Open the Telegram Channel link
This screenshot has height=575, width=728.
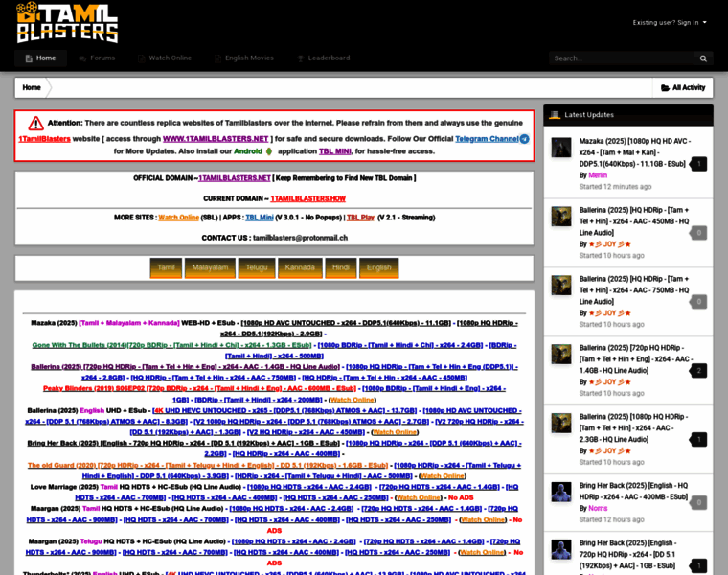[x=487, y=139]
